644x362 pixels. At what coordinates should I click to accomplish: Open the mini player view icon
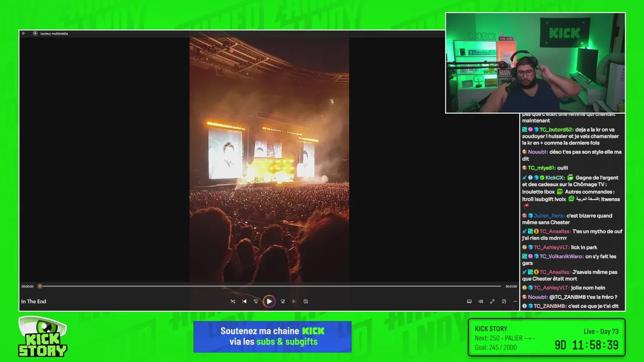(x=504, y=302)
